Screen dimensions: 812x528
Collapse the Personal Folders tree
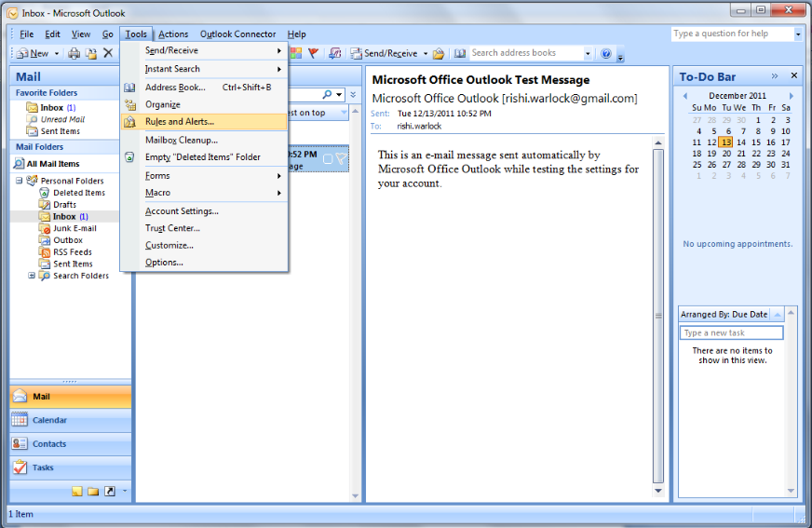pos(20,181)
